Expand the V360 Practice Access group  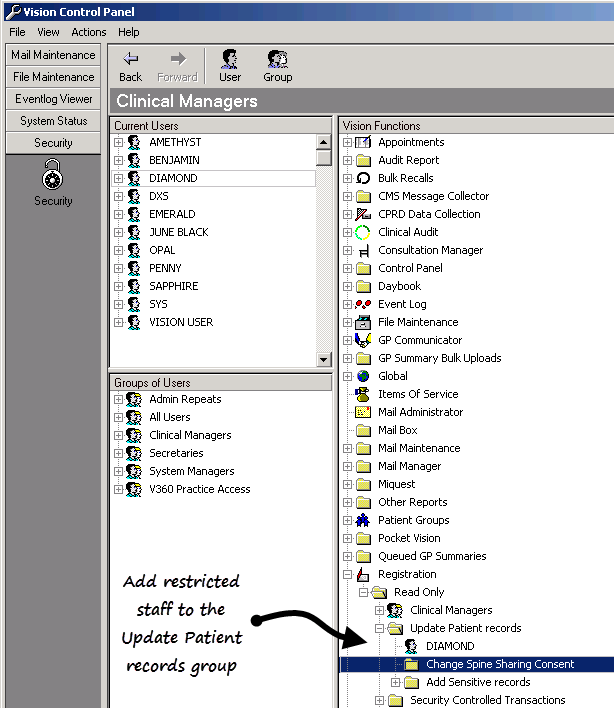118,489
